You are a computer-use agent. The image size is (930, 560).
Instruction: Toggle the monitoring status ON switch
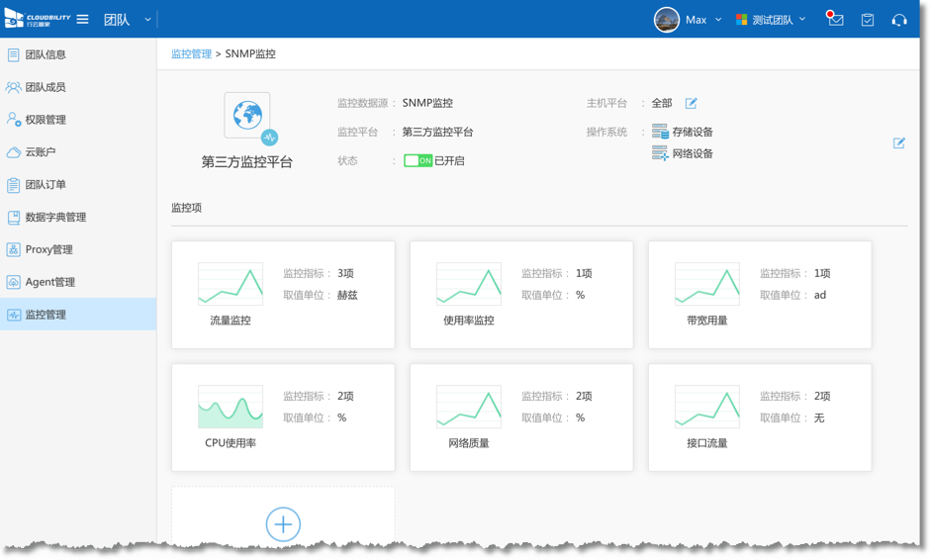(418, 160)
